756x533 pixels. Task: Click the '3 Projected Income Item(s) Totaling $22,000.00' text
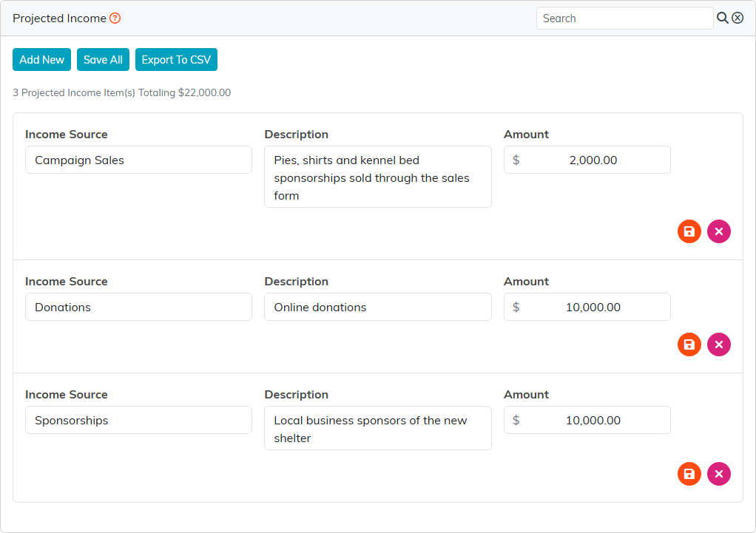click(121, 92)
